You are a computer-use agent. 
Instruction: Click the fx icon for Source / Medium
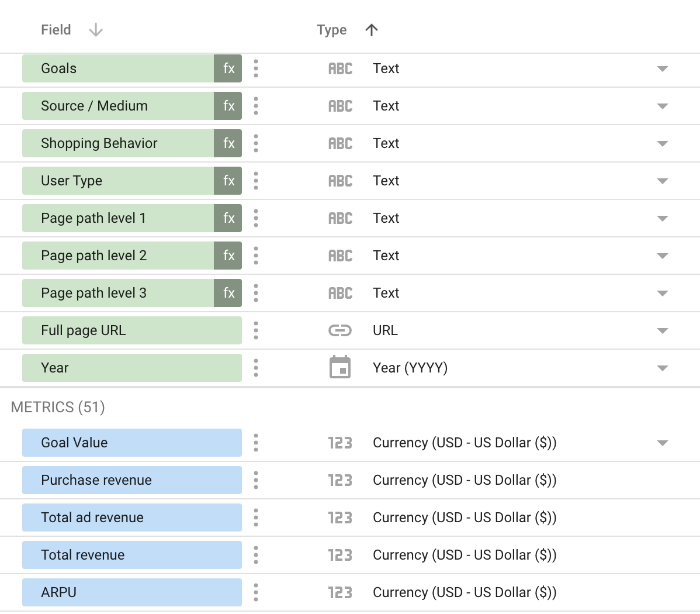[x=228, y=105]
